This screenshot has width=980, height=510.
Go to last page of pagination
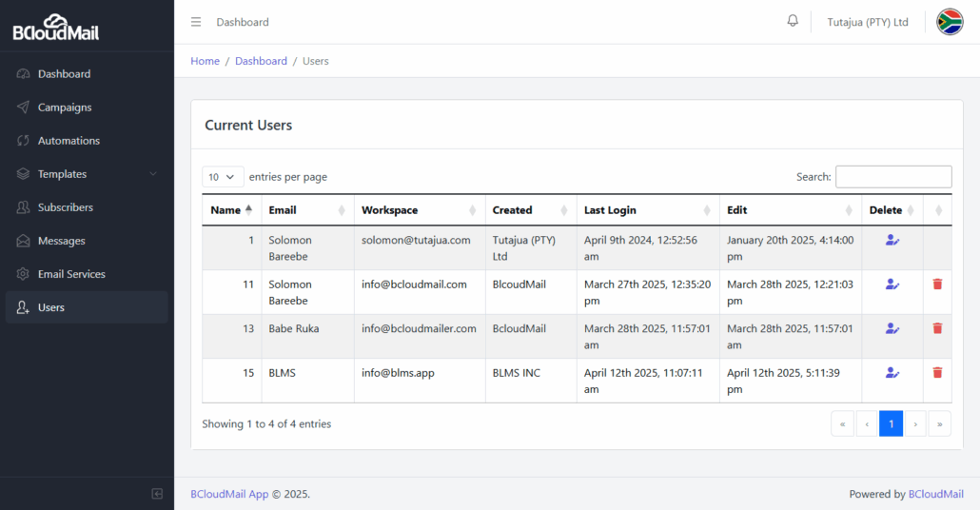tap(939, 423)
